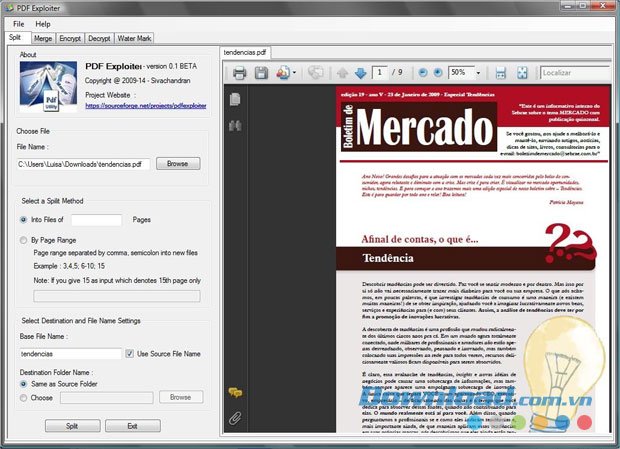
Task: Select the 'Into Files of' radio button
Action: 24,220
